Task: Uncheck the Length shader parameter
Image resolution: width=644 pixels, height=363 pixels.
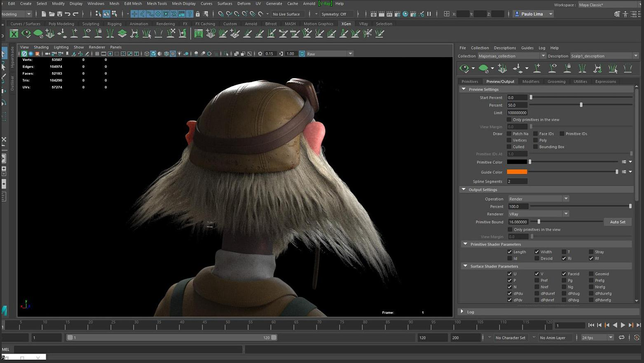Action: tap(510, 252)
